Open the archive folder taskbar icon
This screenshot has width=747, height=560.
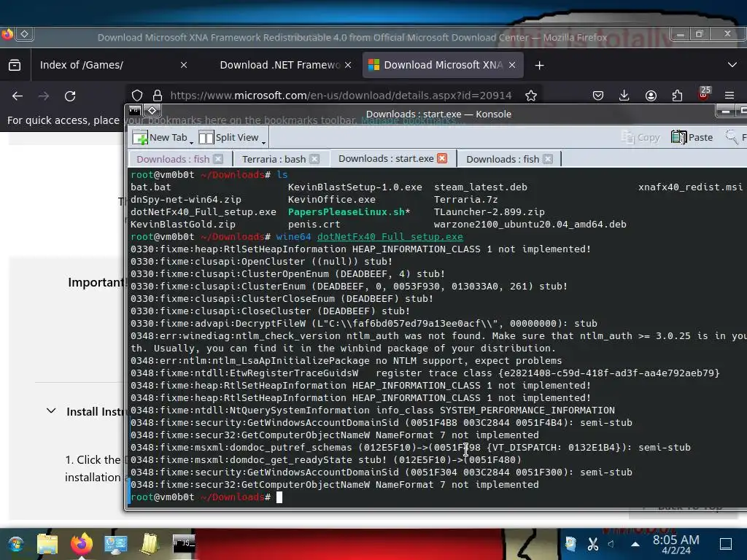150,544
